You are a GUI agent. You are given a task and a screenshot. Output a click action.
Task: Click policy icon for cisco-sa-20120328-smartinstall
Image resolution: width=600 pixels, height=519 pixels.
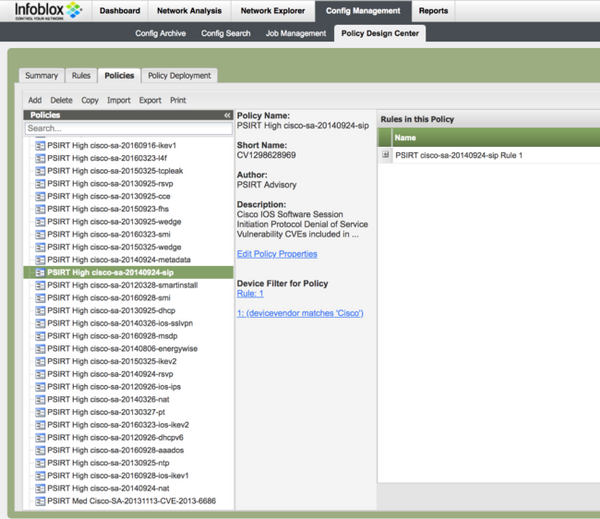click(x=41, y=285)
